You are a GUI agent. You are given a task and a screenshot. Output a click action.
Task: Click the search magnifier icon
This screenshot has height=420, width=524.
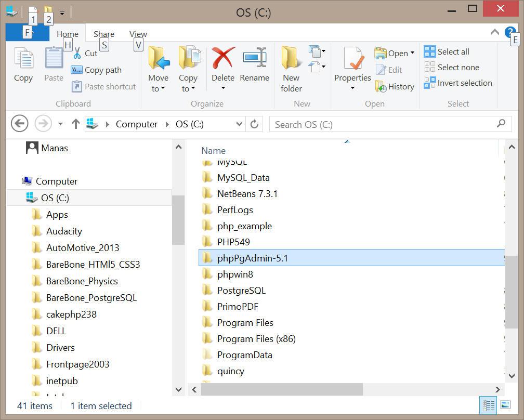click(501, 124)
